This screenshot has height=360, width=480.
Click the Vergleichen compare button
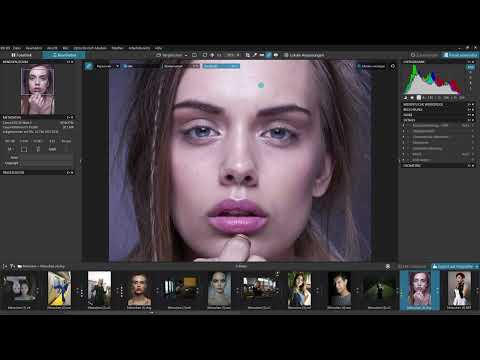pyautogui.click(x=169, y=55)
